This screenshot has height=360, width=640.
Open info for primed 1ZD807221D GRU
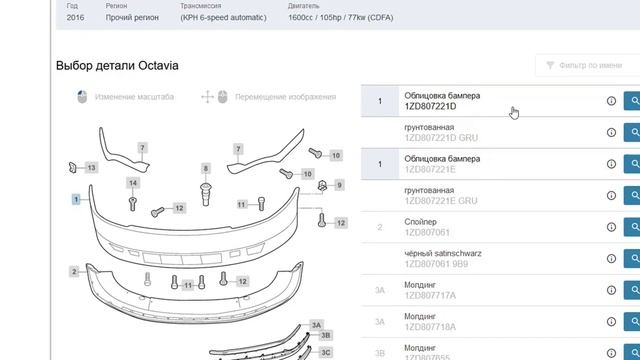(x=611, y=132)
